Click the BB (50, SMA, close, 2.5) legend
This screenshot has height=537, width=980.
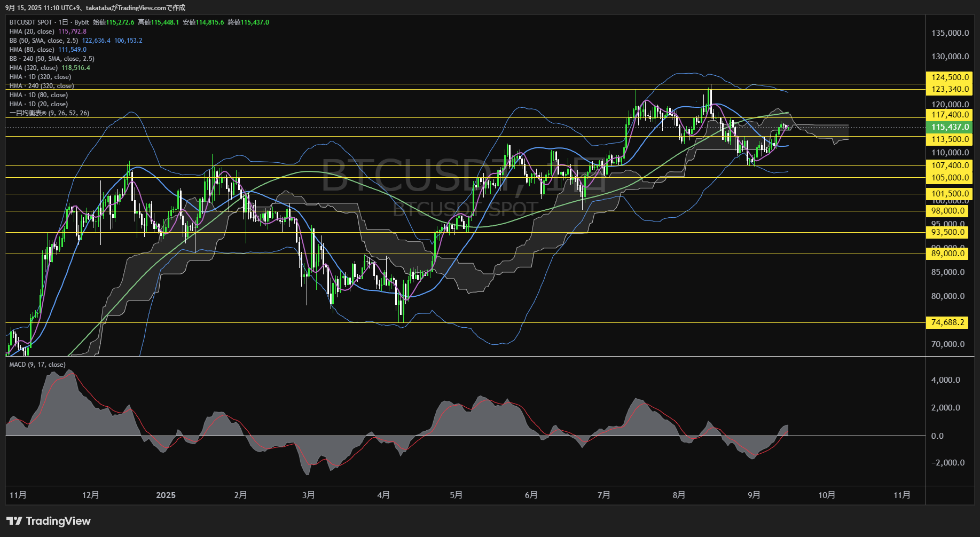(44, 41)
